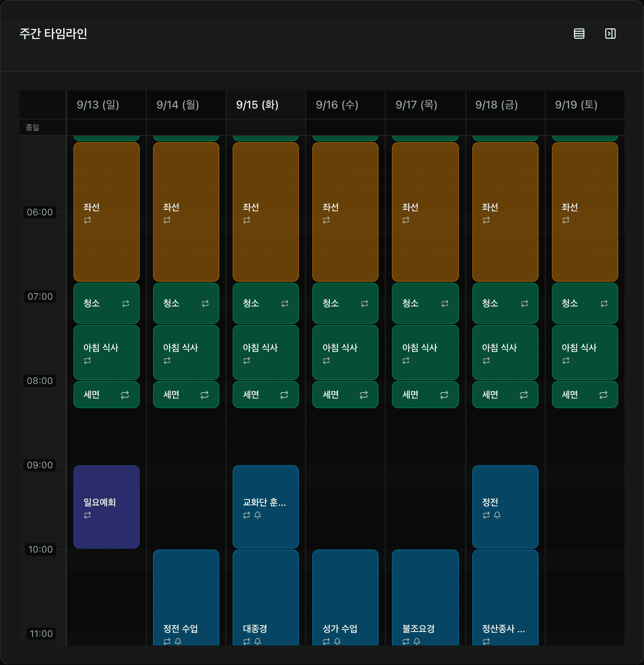This screenshot has height=665, width=644.
Task: Open the 교화단 훈련 event on Tuesday
Action: point(266,507)
